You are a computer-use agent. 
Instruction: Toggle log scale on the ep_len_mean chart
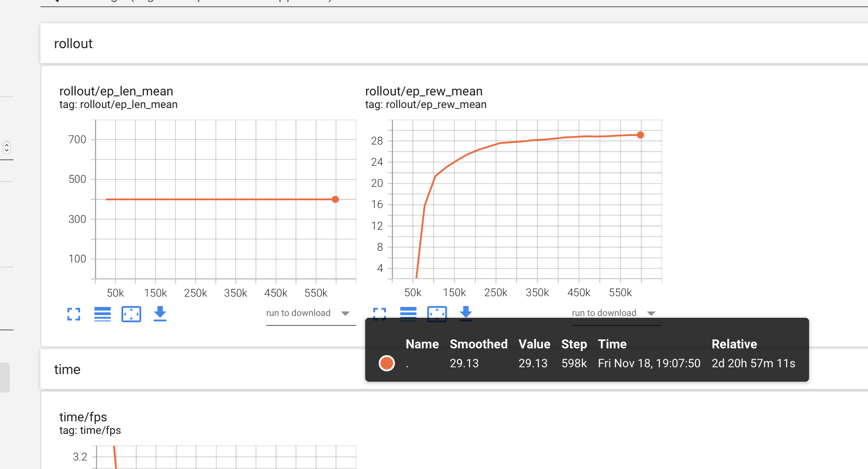click(x=102, y=314)
